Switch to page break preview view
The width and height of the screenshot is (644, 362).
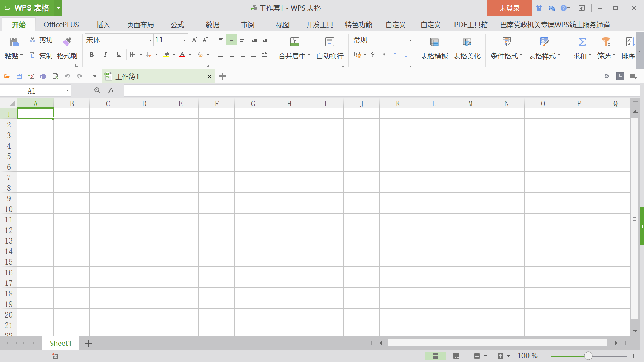(456, 356)
